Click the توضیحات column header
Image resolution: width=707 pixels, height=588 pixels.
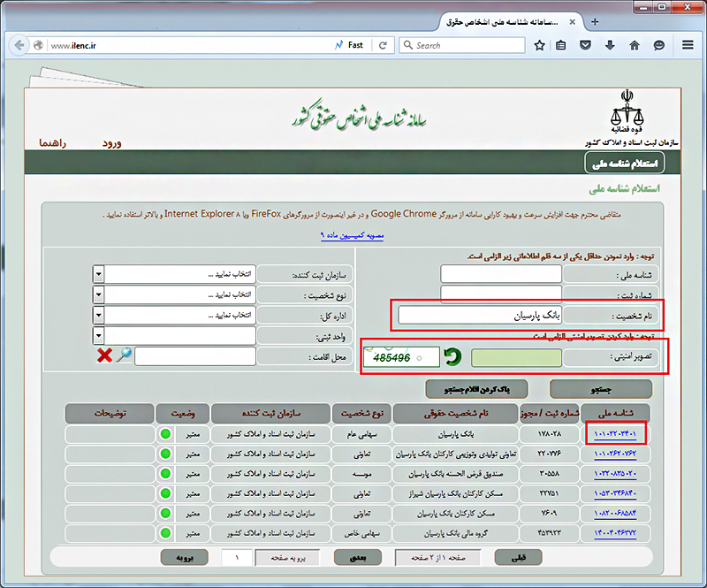[x=110, y=413]
